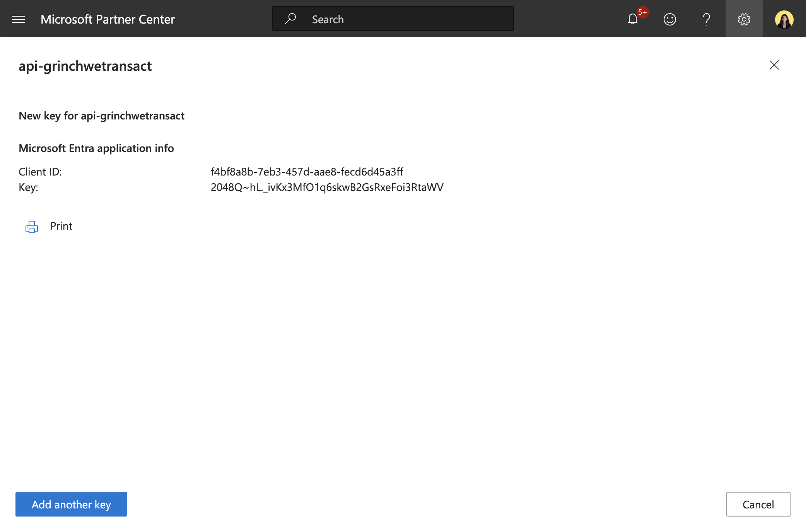
Task: Open the user profile avatar
Action: 784,19
